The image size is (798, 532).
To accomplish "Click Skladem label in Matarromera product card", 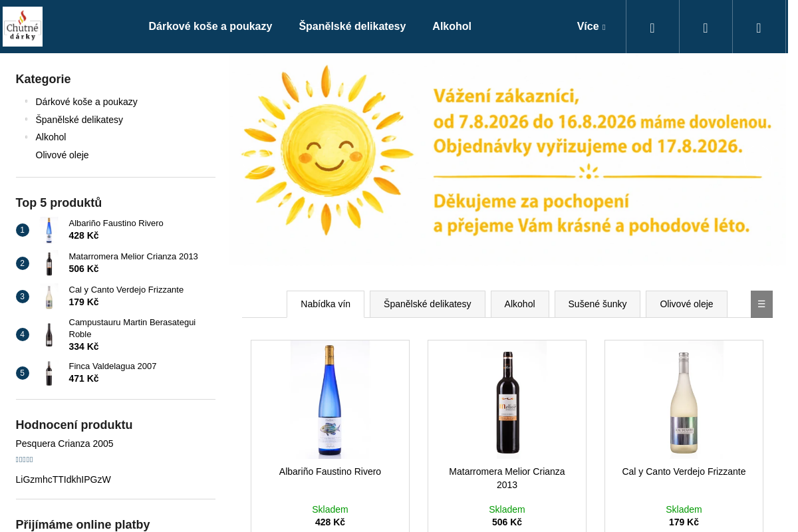I will (x=507, y=509).
